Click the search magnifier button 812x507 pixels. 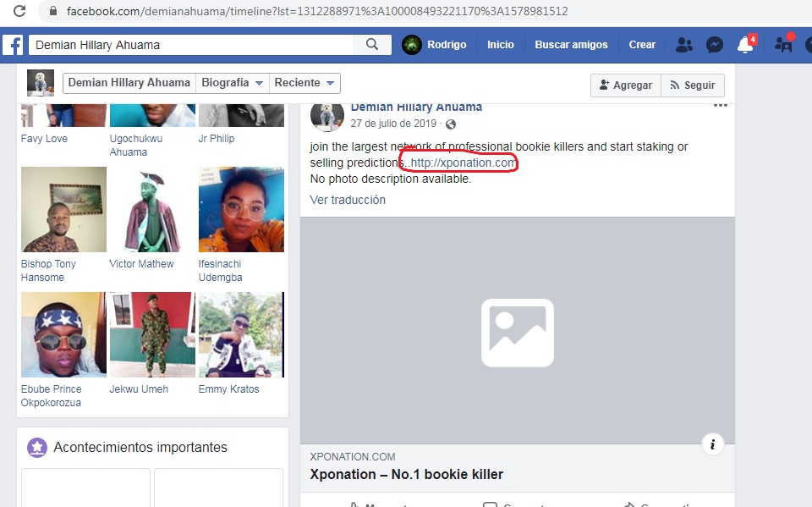(372, 45)
